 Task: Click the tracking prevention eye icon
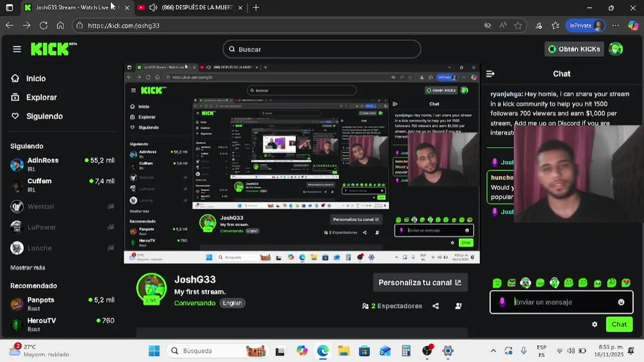(x=488, y=25)
